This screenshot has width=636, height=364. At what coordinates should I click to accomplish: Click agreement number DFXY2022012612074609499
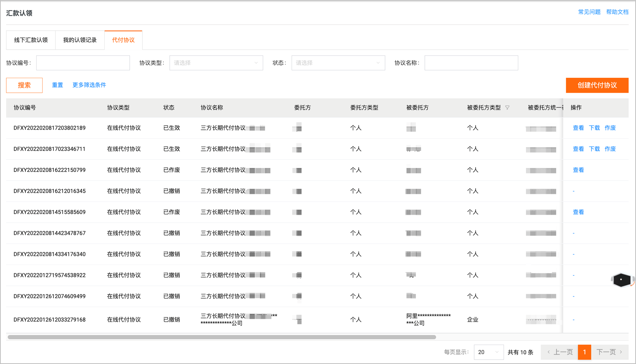click(x=50, y=296)
